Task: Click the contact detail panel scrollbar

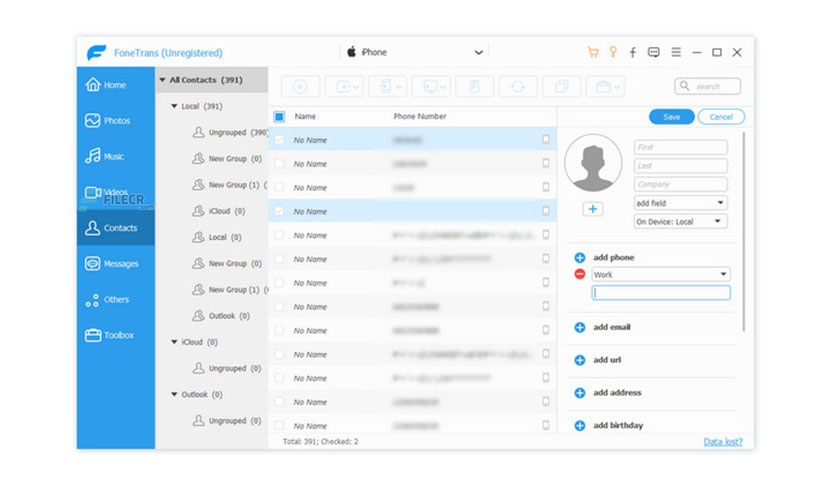Action: click(x=743, y=232)
